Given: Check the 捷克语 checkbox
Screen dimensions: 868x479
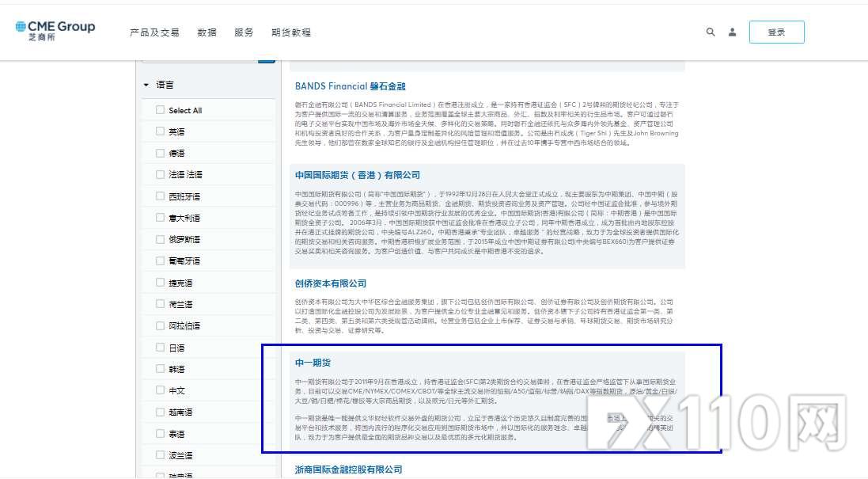Looking at the screenshot, I should pos(160,283).
